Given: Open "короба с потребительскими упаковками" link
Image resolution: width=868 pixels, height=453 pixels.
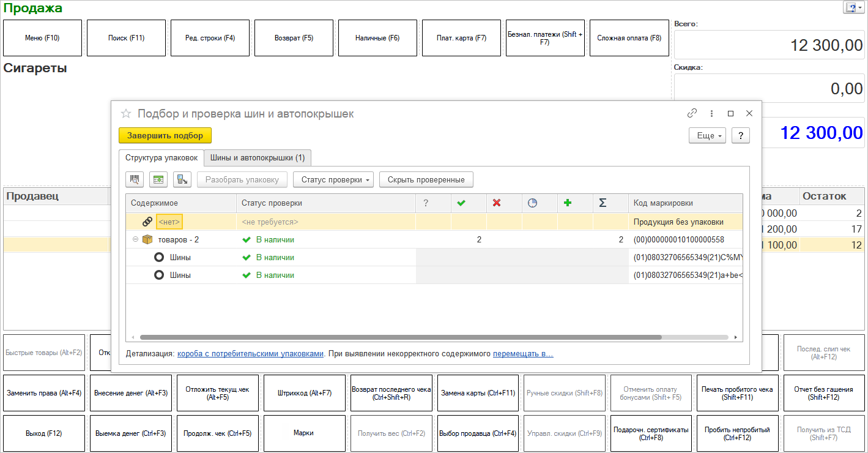Looking at the screenshot, I should [250, 354].
